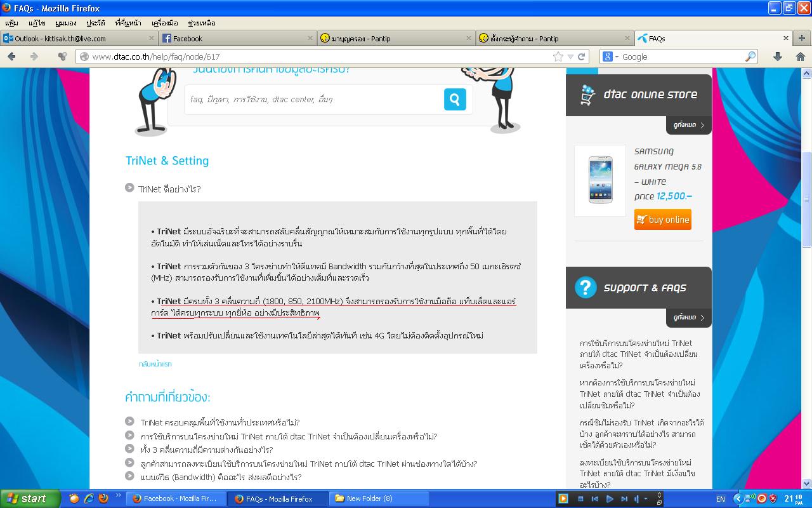812x508 pixels.
Task: Click the blue search button in FAQ search
Action: point(455,99)
